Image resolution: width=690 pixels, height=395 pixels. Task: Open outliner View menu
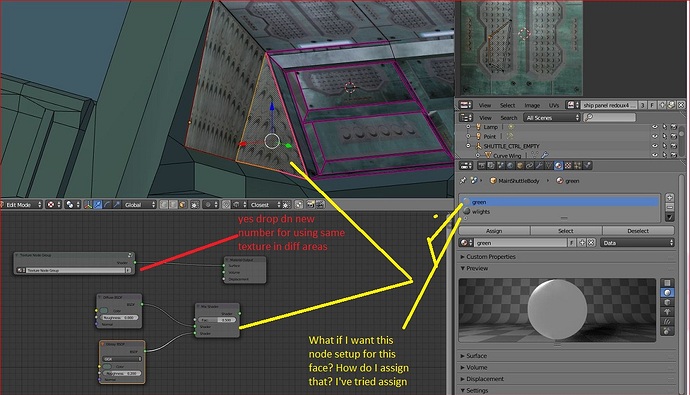[485, 117]
